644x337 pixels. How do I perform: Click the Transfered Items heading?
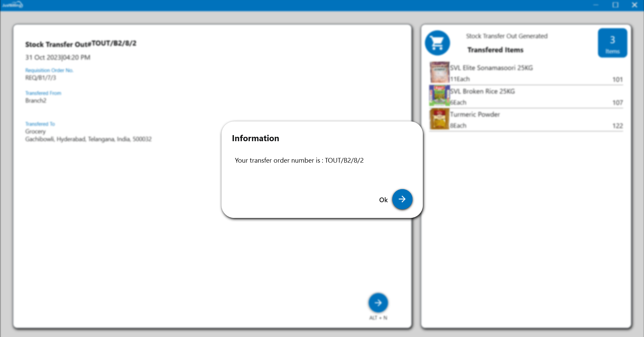click(495, 50)
